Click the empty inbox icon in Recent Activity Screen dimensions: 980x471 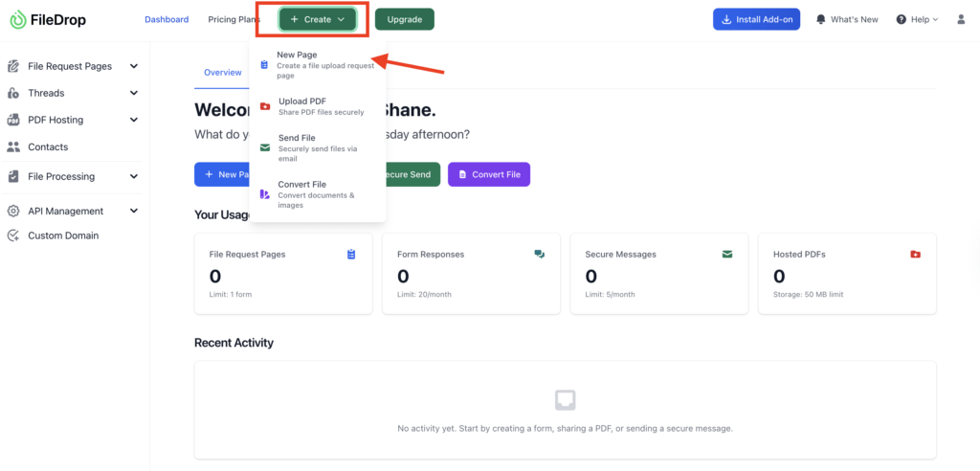pyautogui.click(x=565, y=400)
